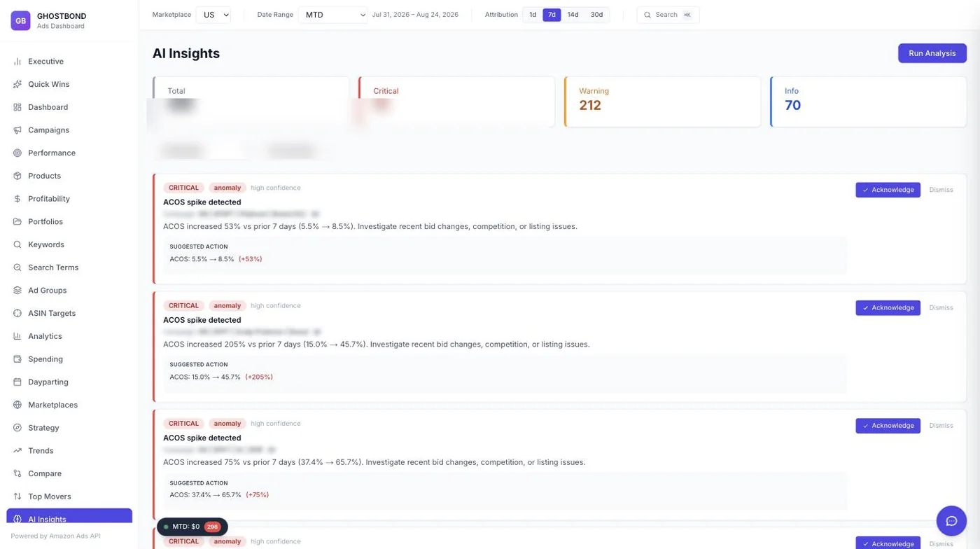
Task: Select the Profitability menu label
Action: (x=49, y=199)
